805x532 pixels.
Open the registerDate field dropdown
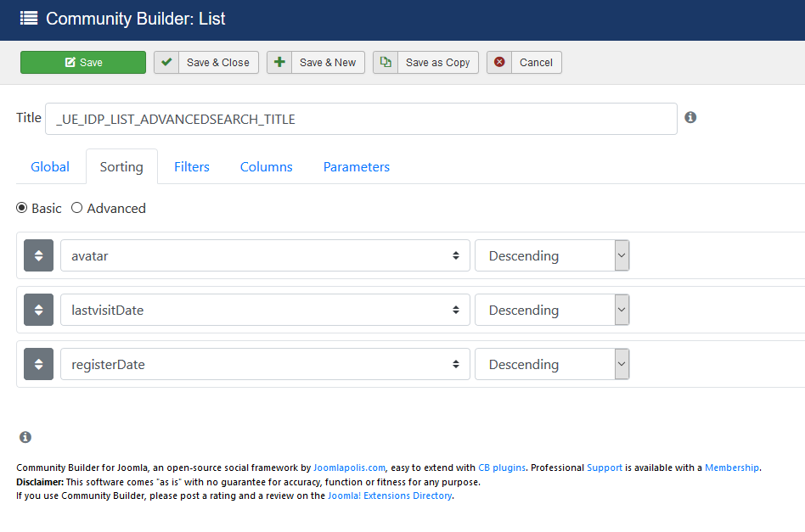(265, 364)
